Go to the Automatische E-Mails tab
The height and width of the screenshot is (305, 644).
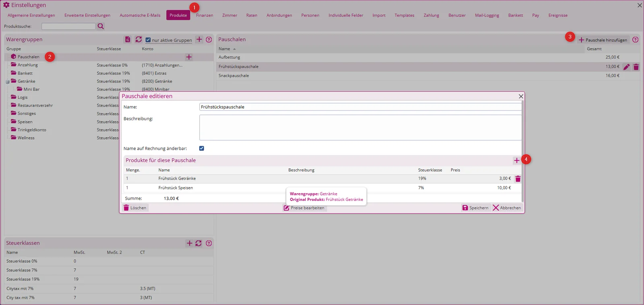[x=140, y=15]
